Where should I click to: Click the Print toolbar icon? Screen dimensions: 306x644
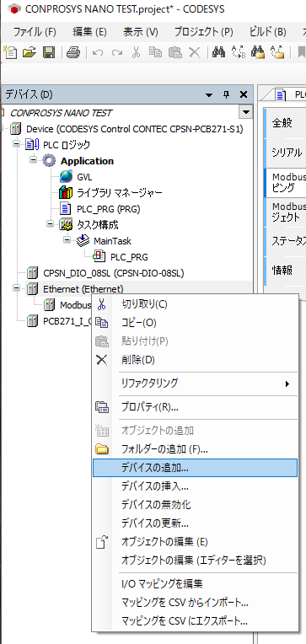73,52
